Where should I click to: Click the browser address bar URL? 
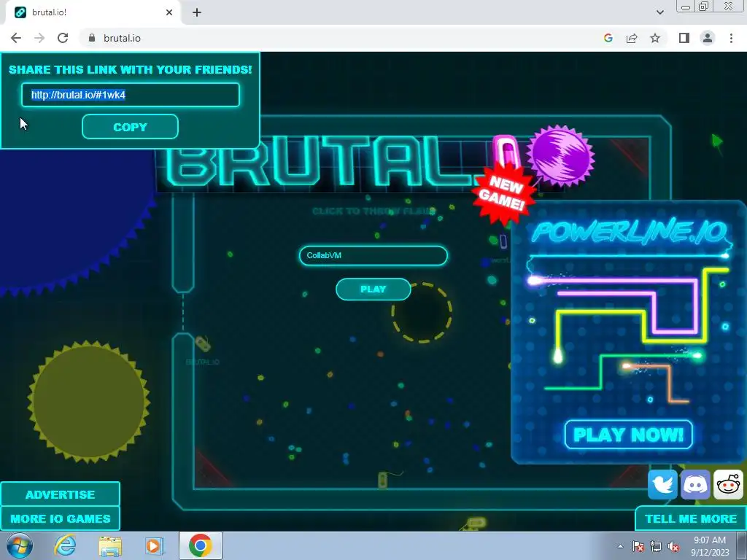(122, 38)
